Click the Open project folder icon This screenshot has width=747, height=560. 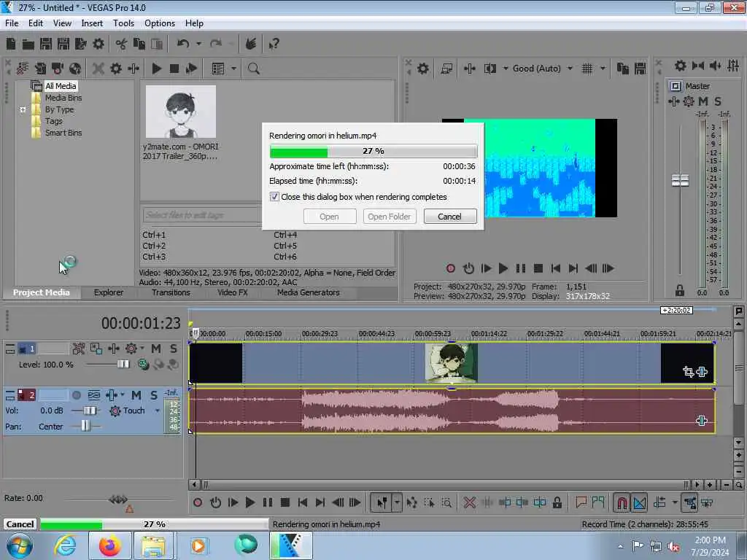click(x=28, y=44)
